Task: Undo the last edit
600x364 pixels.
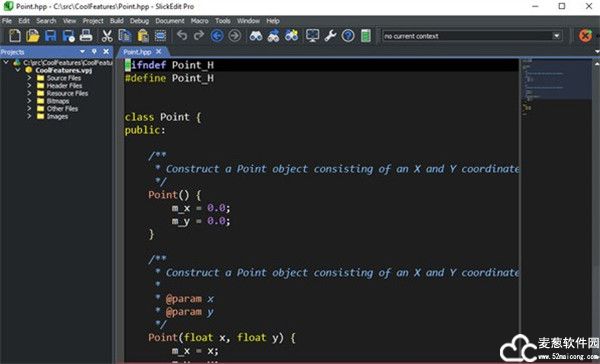Action: point(182,36)
